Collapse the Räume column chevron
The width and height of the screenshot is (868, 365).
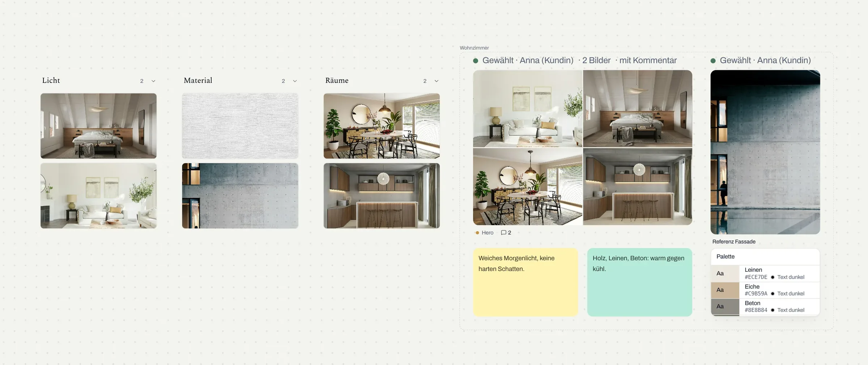tap(436, 81)
